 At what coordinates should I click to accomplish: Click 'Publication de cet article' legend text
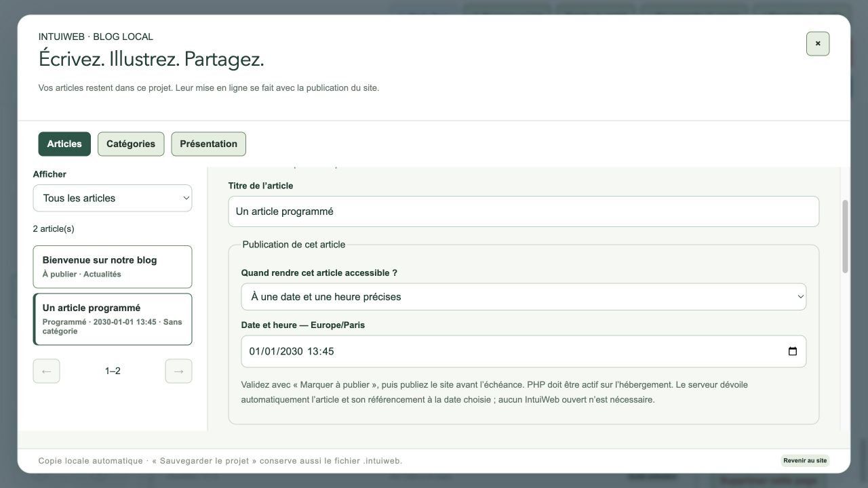pyautogui.click(x=294, y=245)
